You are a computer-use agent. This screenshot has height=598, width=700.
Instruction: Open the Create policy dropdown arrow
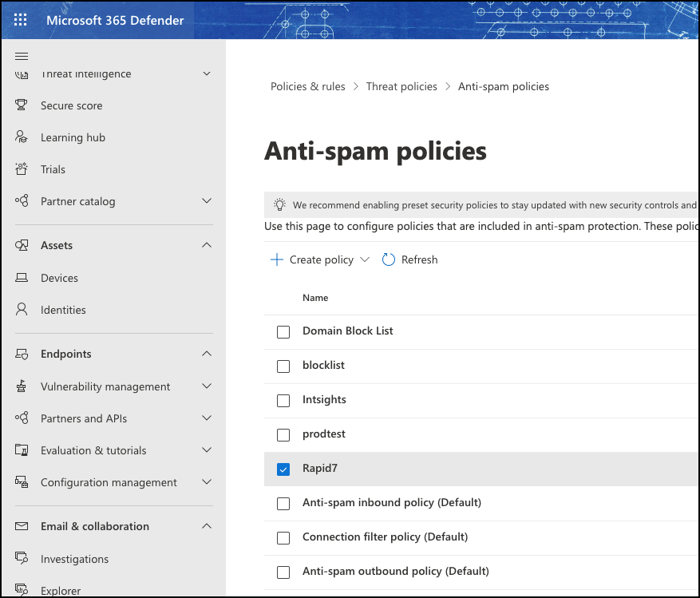365,259
